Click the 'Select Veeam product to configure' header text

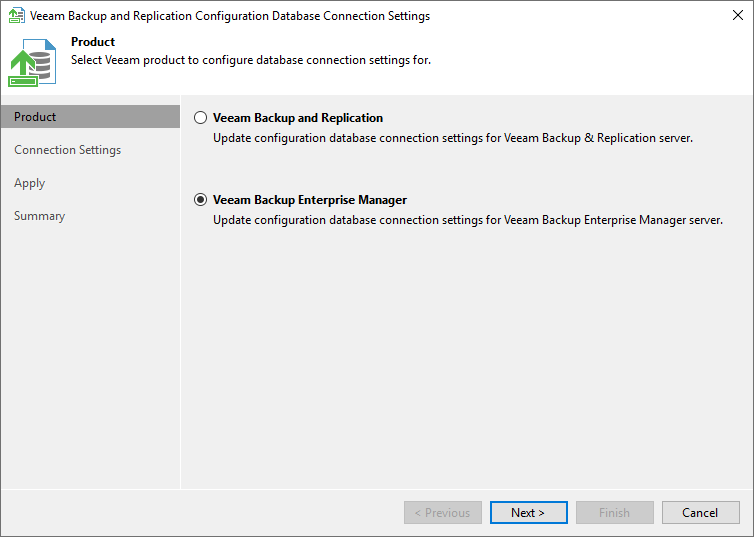click(251, 60)
